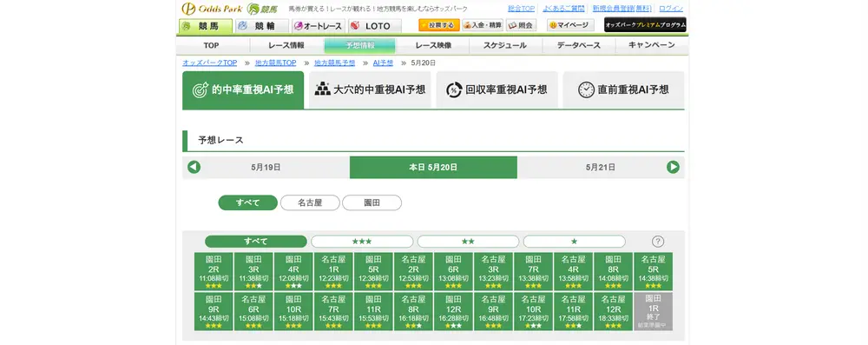Open the オッズパークプレミアムプログラム banner

click(x=645, y=25)
